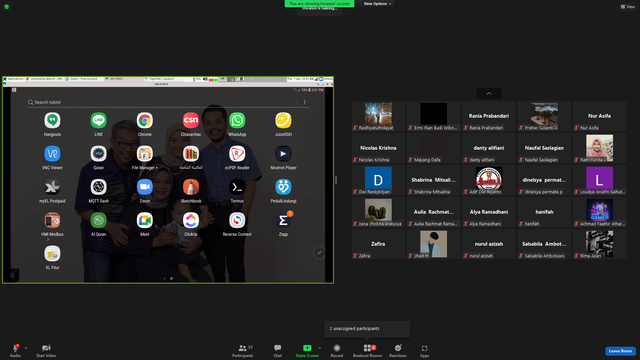Viewport: 640px width, 360px height.
Task: Open the Zoom Apps button
Action: point(424,350)
